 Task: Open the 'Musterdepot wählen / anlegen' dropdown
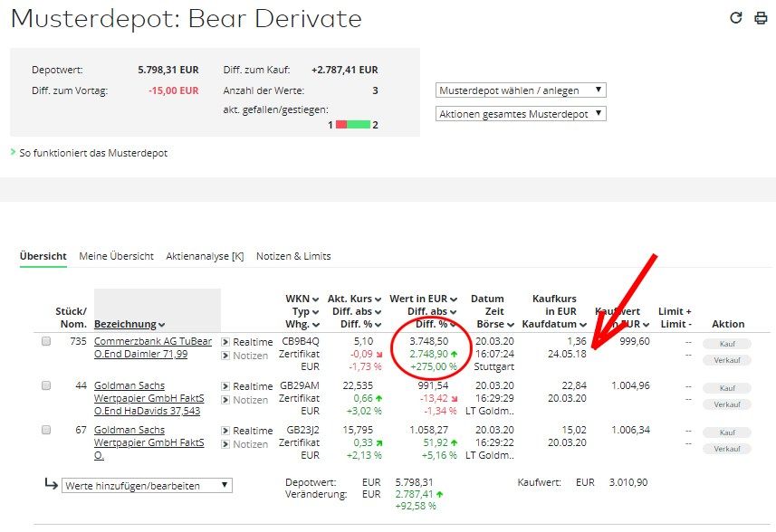pos(521,90)
